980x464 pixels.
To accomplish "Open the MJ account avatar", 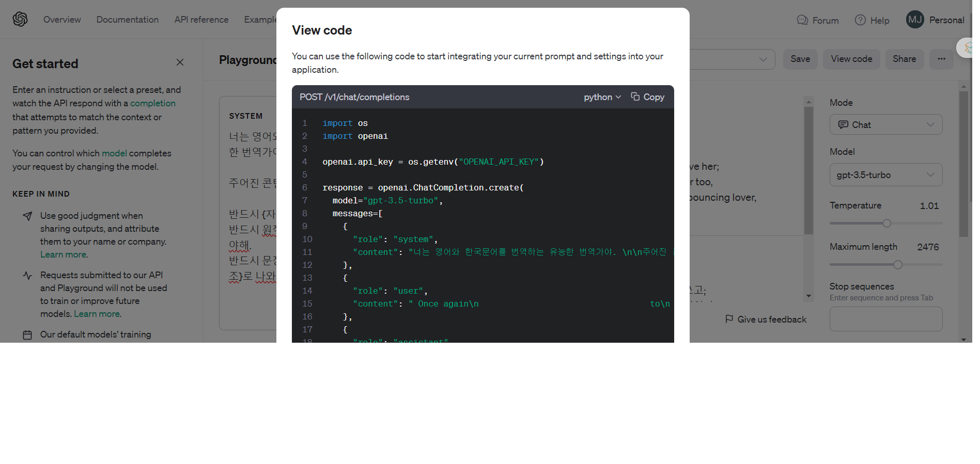I will pyautogui.click(x=915, y=20).
